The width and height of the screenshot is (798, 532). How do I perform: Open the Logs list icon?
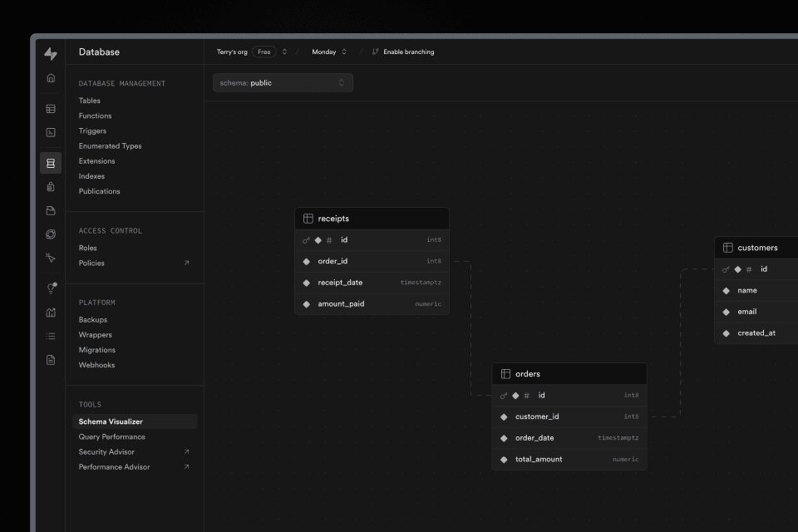click(x=51, y=336)
